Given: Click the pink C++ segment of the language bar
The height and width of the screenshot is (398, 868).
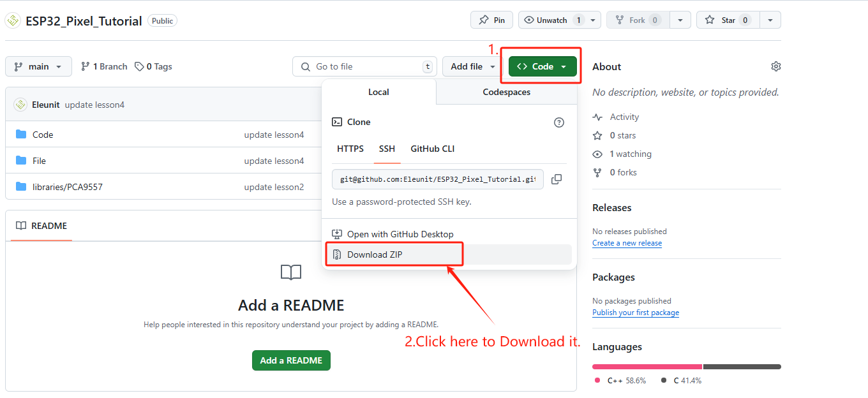Looking at the screenshot, I should [647, 367].
